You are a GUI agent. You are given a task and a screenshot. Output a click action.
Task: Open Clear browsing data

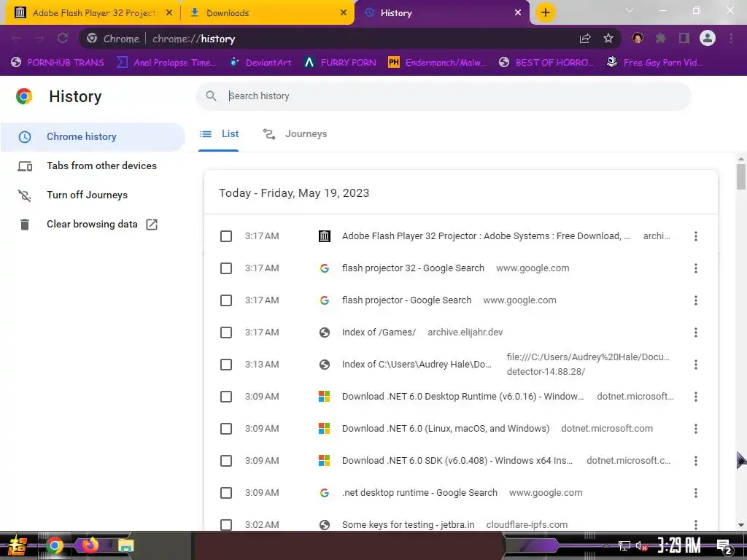tap(93, 225)
